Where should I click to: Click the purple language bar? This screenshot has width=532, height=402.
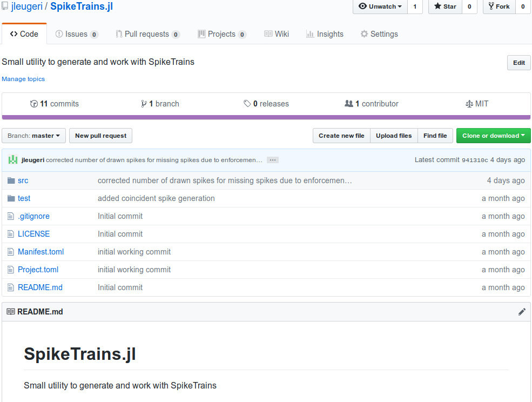click(266, 117)
